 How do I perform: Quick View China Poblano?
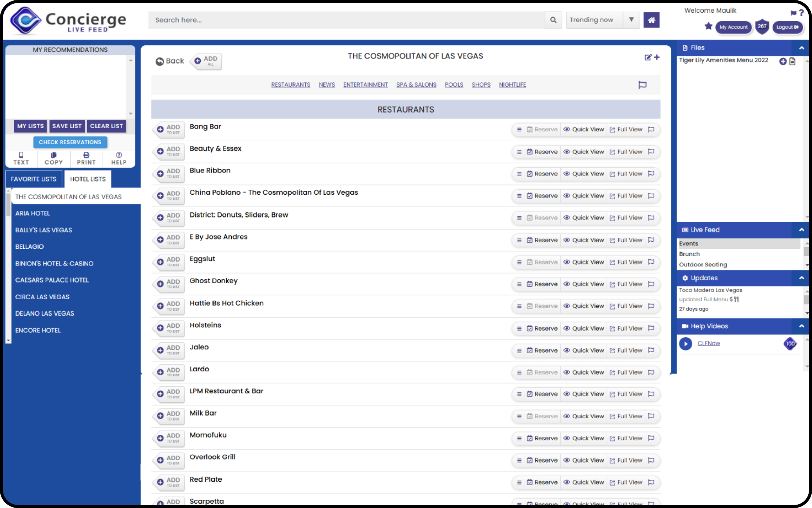coord(583,196)
